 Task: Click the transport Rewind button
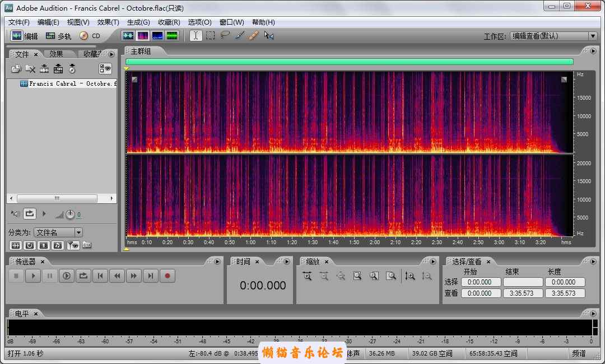(x=117, y=276)
